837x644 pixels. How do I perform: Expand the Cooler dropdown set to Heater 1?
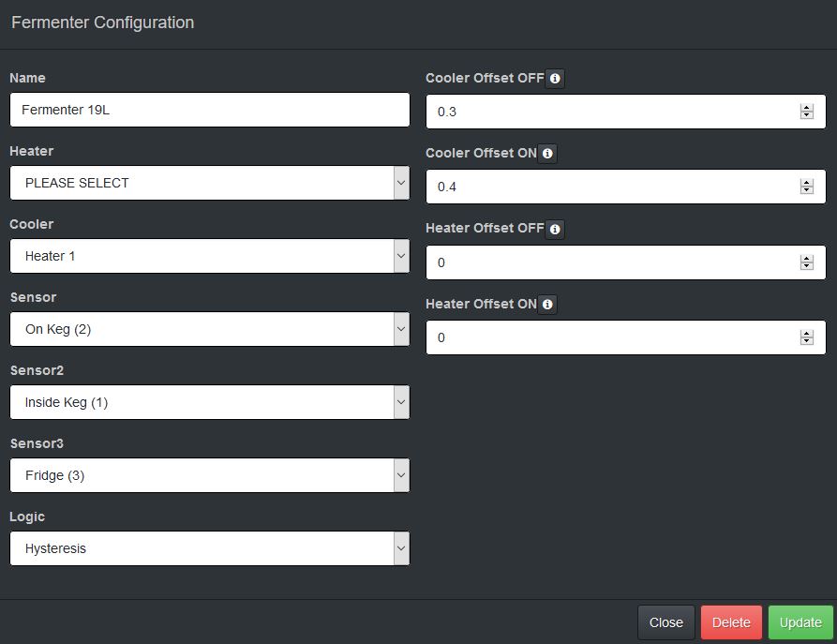pos(210,256)
